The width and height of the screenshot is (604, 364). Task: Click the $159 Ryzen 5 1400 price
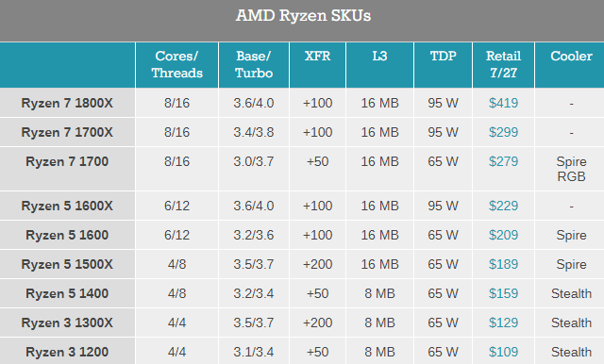[503, 293]
